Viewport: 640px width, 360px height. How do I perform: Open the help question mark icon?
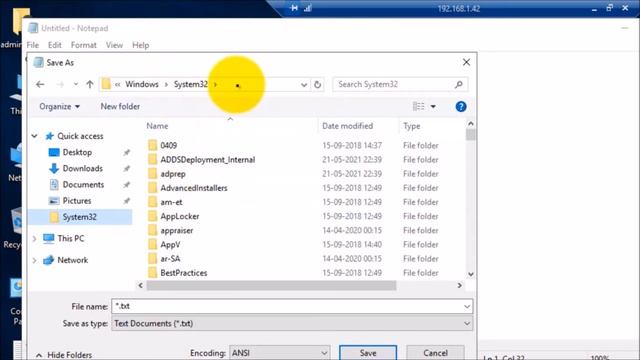(x=461, y=107)
